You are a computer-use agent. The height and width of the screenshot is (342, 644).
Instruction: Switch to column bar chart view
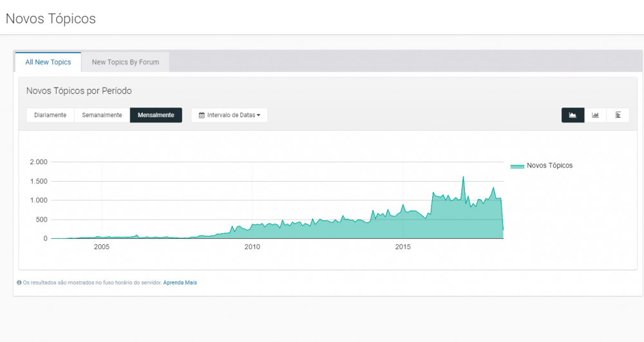coord(595,115)
